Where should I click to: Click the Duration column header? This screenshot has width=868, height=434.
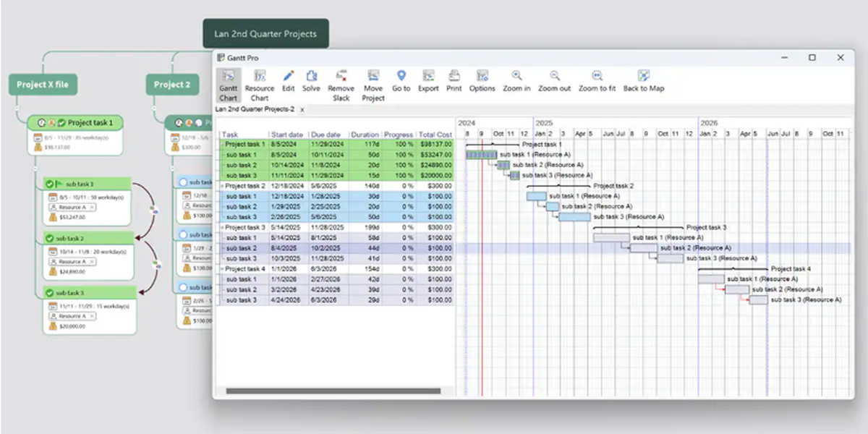point(365,135)
